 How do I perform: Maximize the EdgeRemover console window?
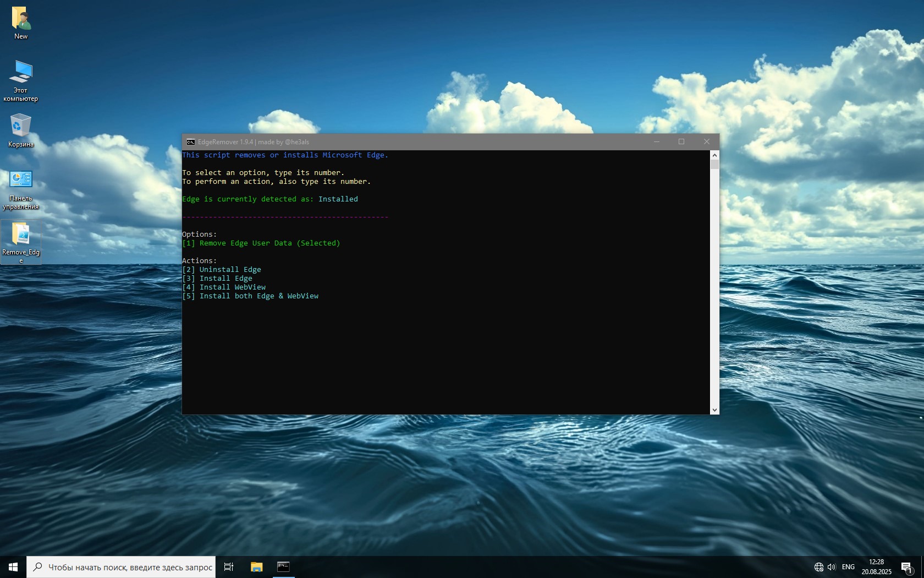tap(681, 142)
